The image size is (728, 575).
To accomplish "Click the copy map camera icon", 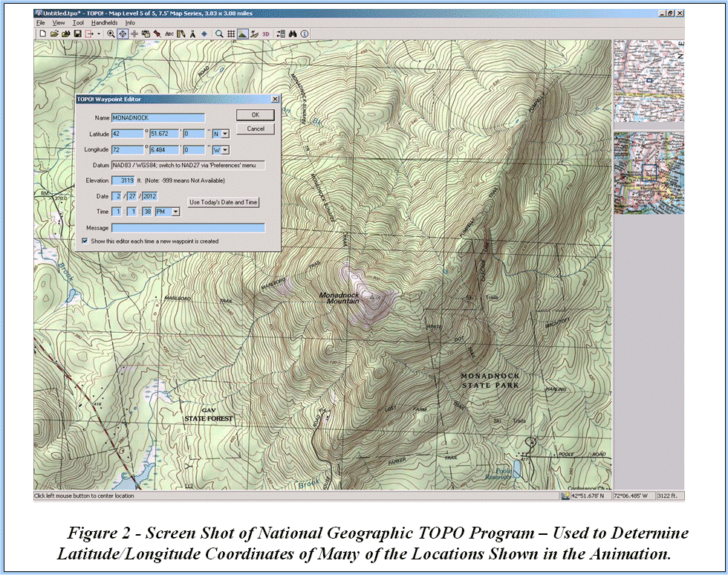I will coord(146,34).
